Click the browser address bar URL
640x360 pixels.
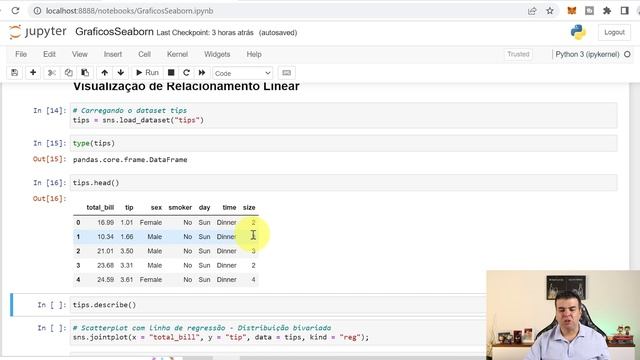[129, 11]
